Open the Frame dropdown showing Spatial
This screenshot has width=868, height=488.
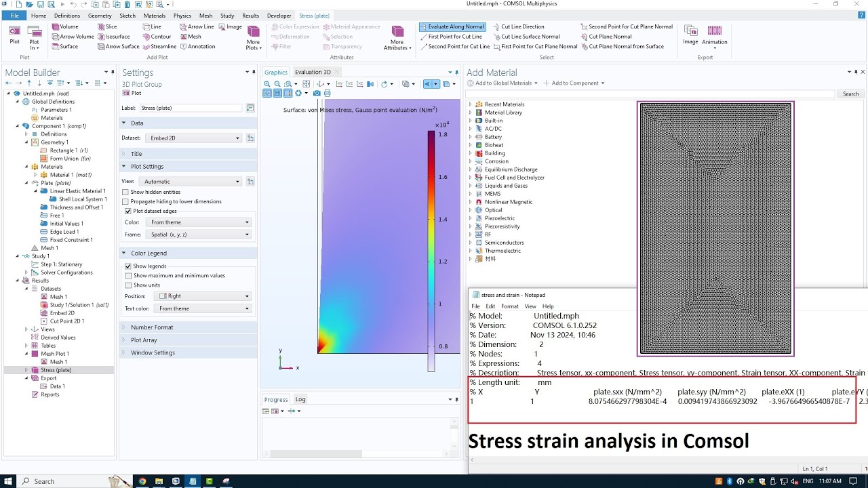coord(199,235)
